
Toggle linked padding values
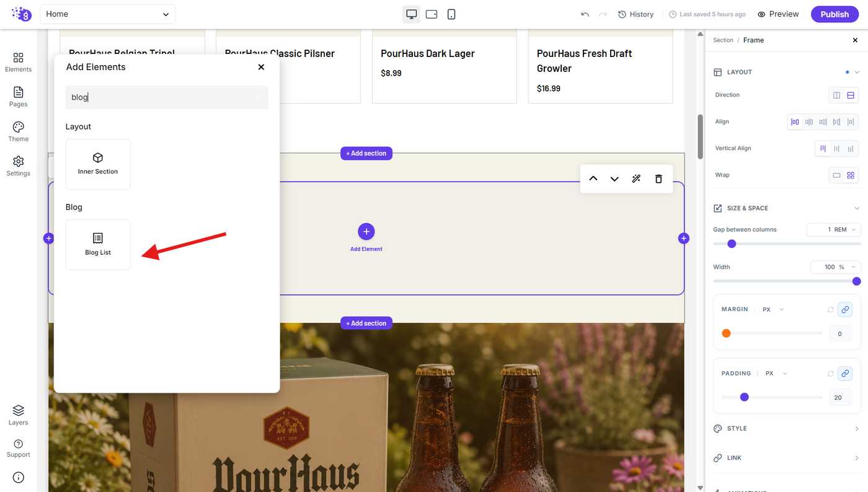click(x=844, y=374)
